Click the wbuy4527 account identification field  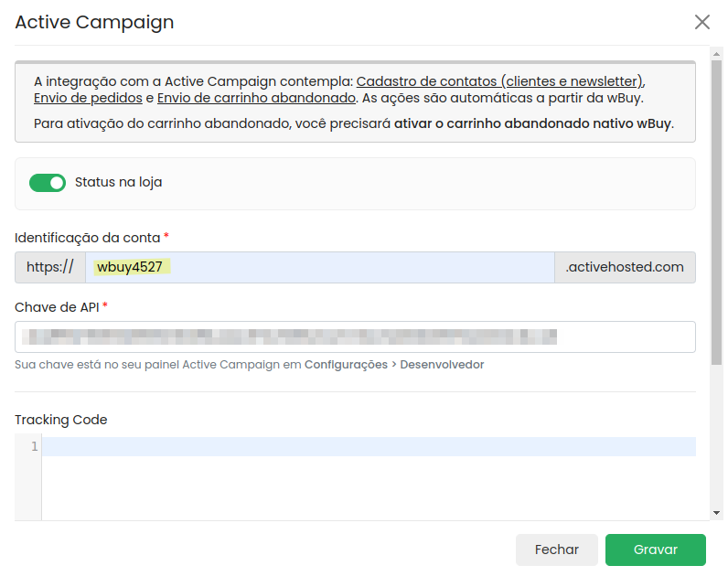pos(320,268)
